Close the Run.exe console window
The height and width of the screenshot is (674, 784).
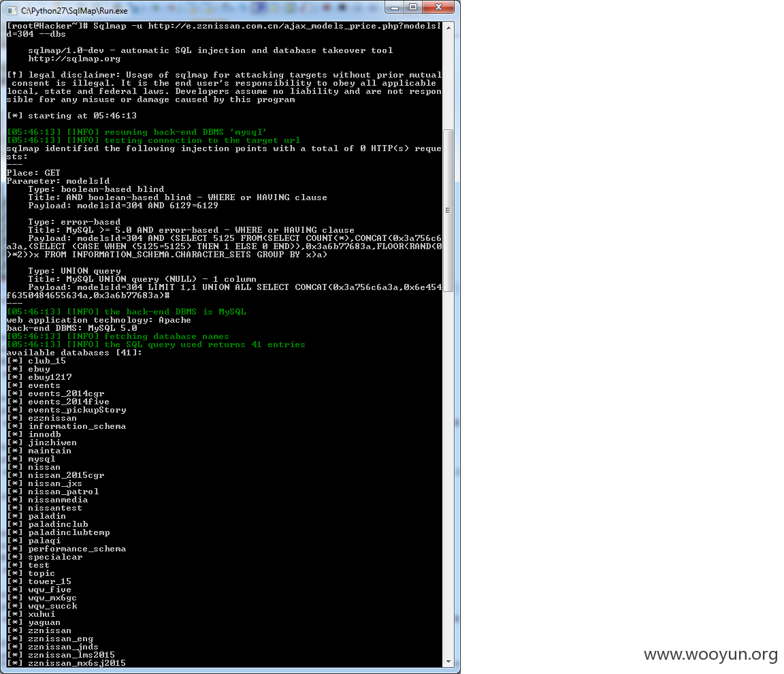tap(438, 7)
